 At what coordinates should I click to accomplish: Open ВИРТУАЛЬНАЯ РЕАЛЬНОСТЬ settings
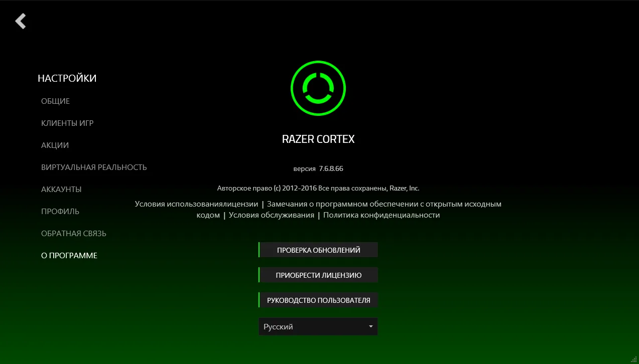click(x=94, y=167)
